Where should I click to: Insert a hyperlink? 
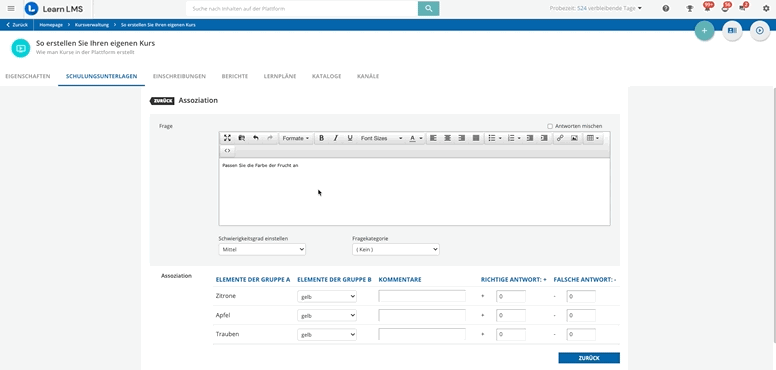[x=560, y=138]
